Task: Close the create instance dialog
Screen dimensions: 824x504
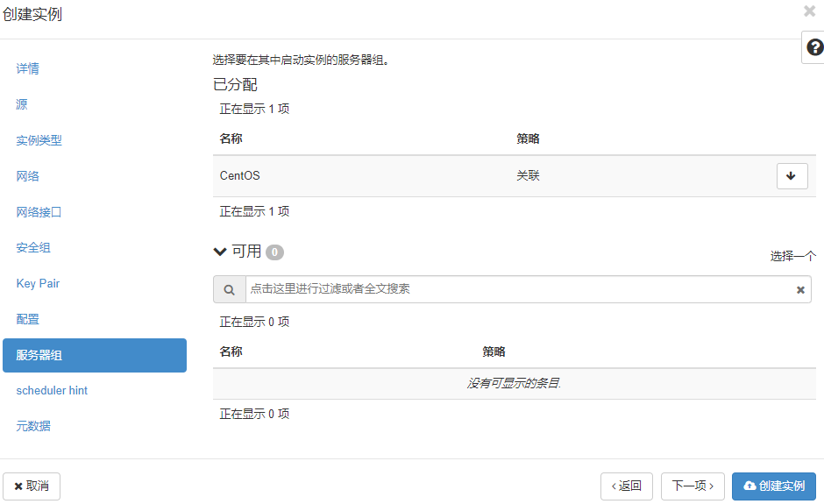Action: click(x=809, y=11)
